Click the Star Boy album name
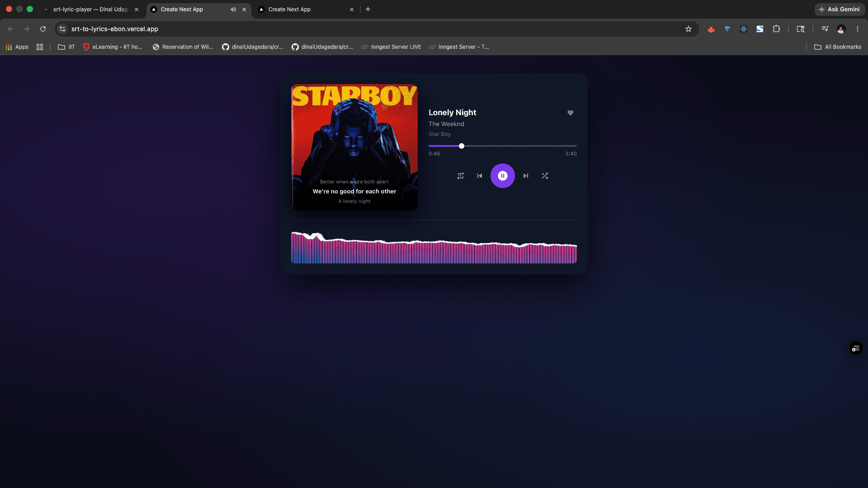The width and height of the screenshot is (868, 488). (439, 134)
